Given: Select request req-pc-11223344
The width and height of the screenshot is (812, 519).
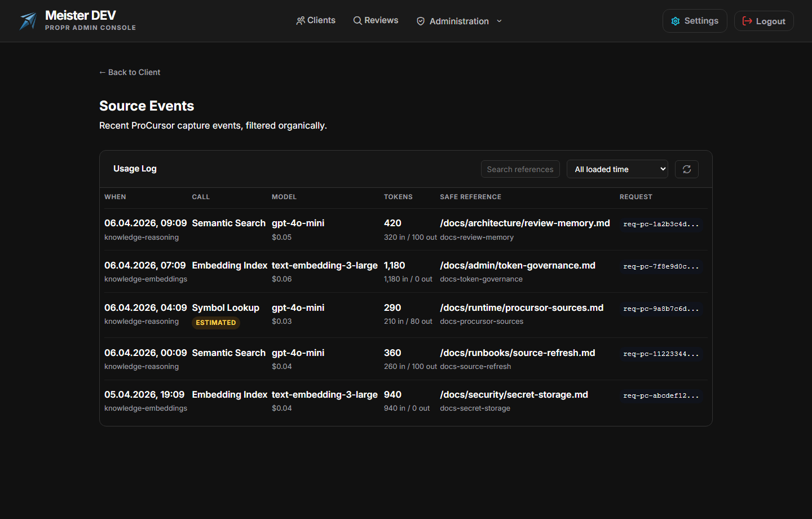Looking at the screenshot, I should (661, 354).
